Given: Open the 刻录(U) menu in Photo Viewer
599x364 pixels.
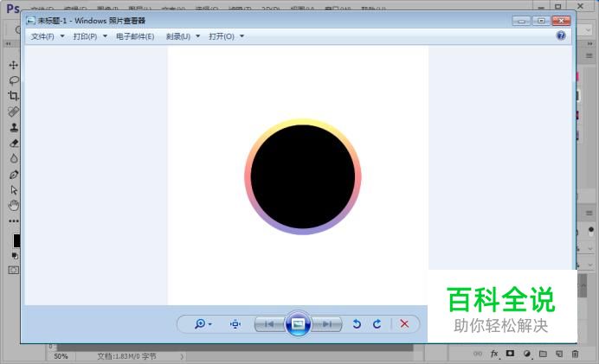Looking at the screenshot, I should tap(178, 36).
